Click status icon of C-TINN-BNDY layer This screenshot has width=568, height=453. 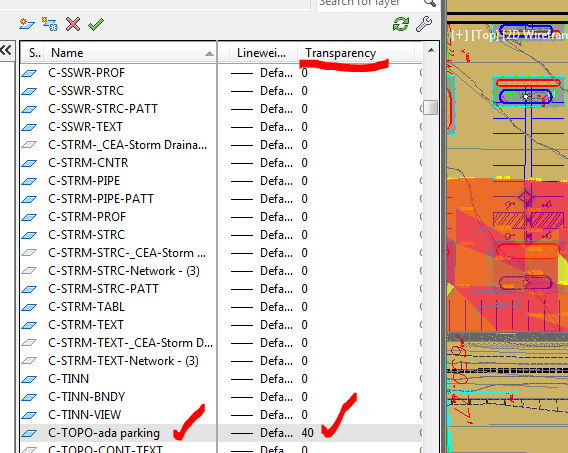tap(29, 397)
